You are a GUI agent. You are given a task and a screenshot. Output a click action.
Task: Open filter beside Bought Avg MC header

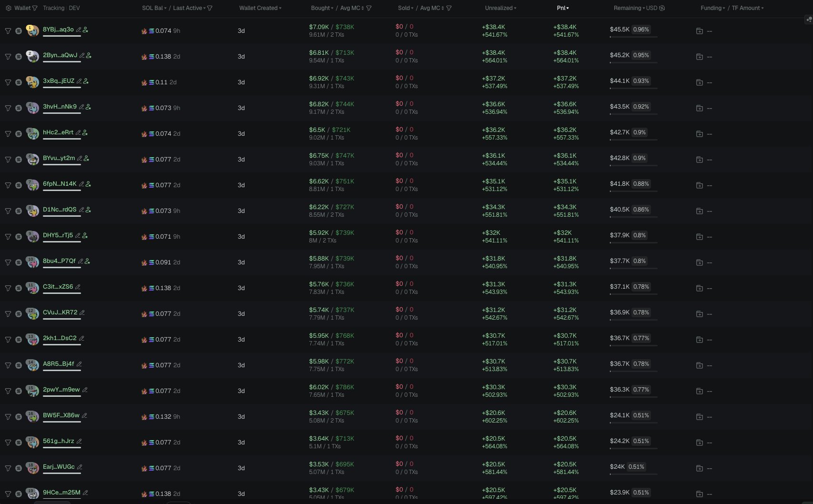tap(369, 8)
